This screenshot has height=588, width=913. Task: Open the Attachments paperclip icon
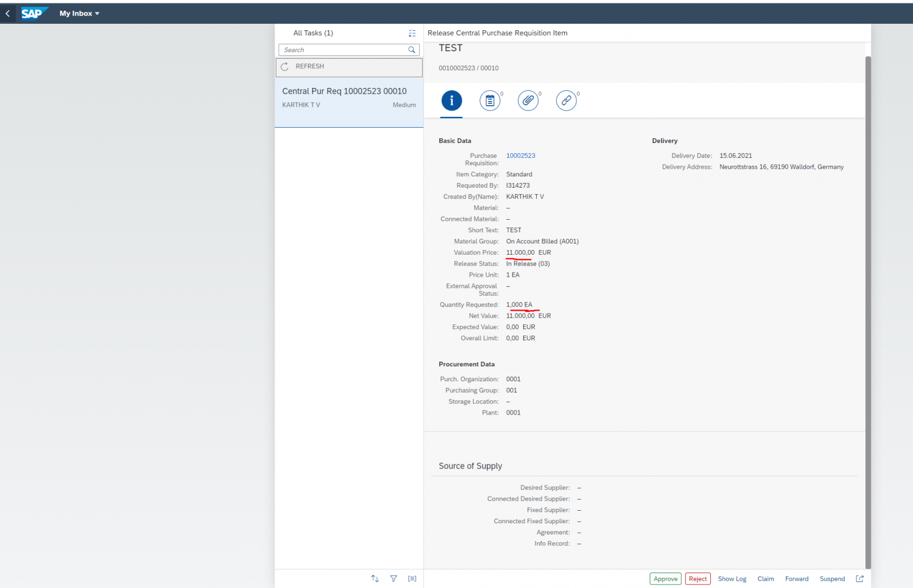[528, 100]
